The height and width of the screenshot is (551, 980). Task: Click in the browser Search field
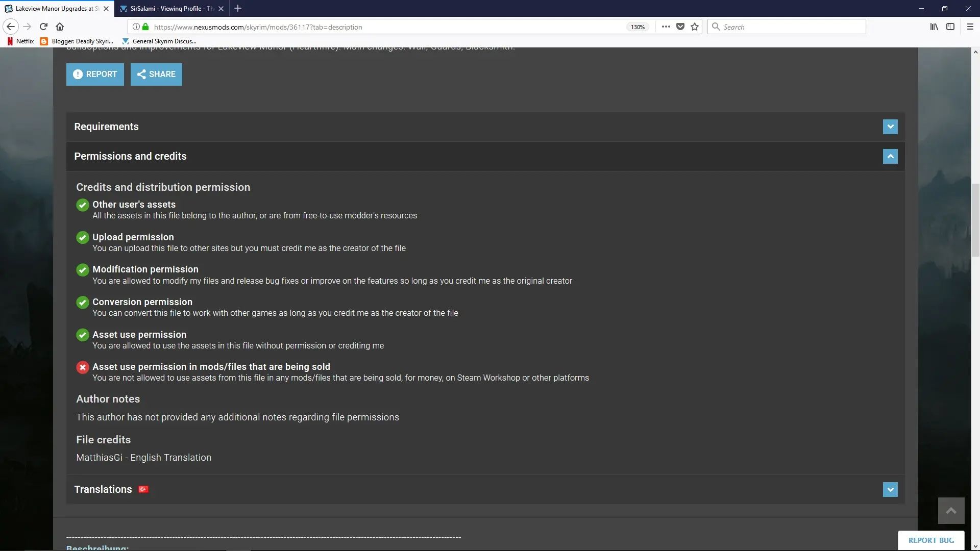coord(787,27)
